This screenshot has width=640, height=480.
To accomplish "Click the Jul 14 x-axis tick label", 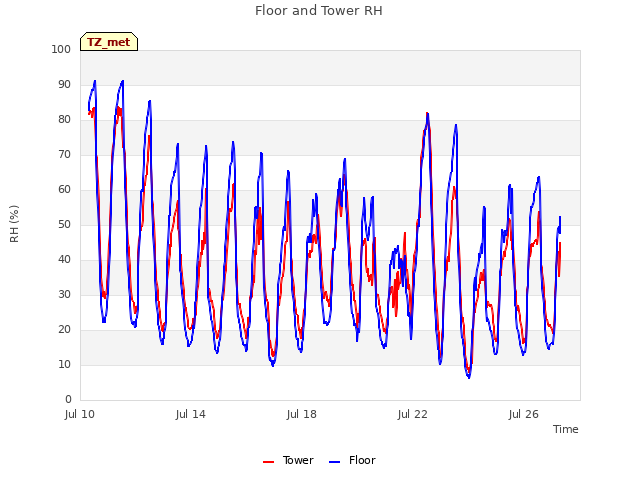I will tap(191, 415).
